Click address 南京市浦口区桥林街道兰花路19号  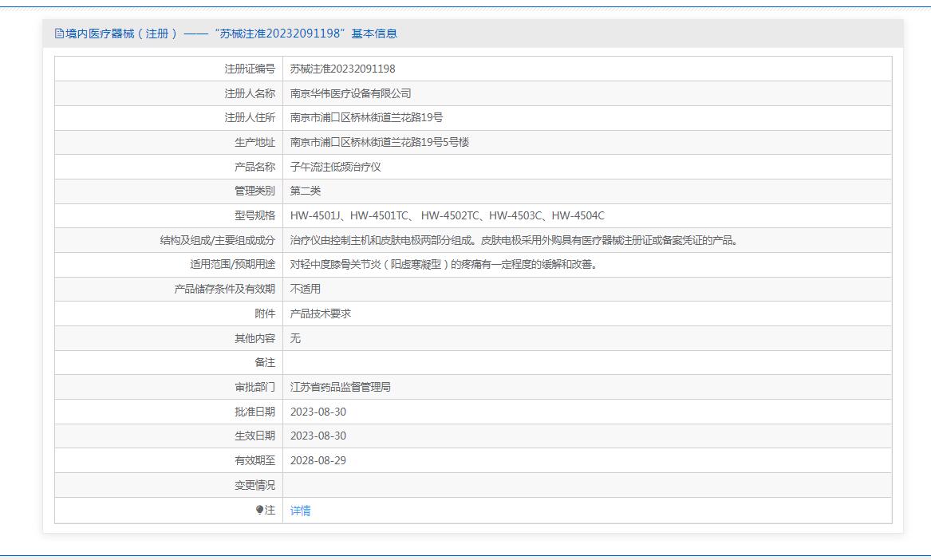pyautogui.click(x=366, y=117)
